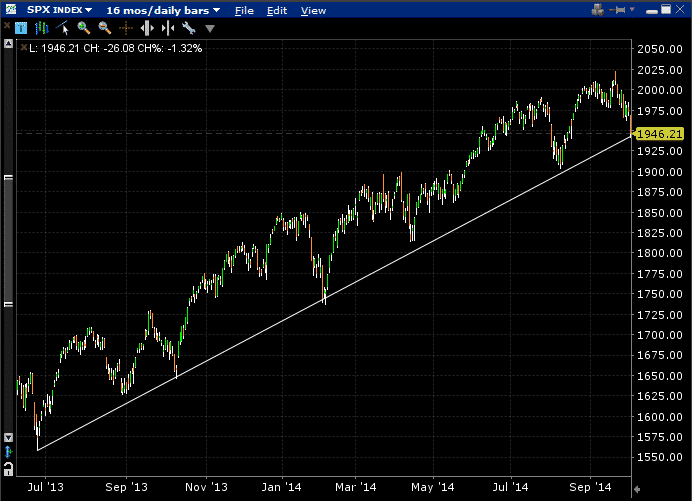The width and height of the screenshot is (692, 501).
Task: Click the window grouping blocks icon
Action: pyautogui.click(x=598, y=10)
